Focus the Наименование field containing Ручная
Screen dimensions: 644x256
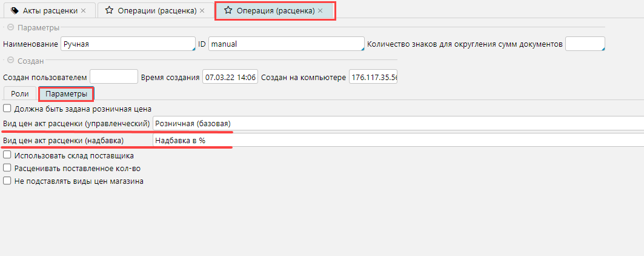[127, 44]
